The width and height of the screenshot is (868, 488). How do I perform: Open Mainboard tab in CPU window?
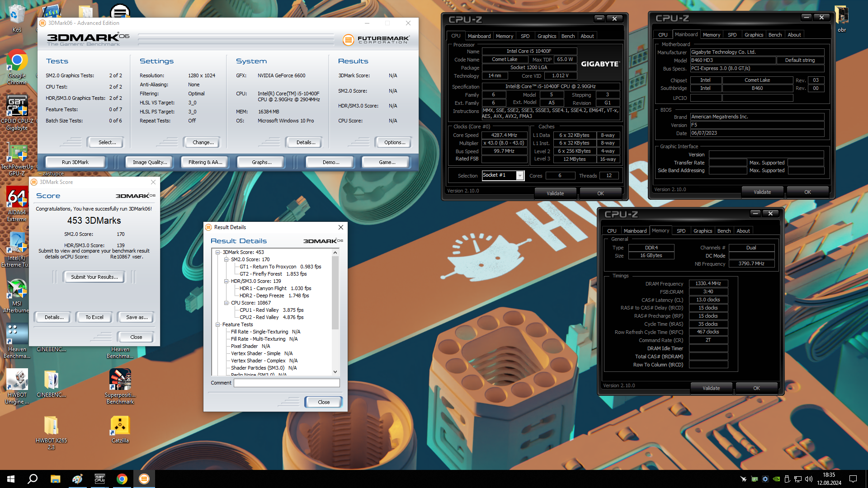point(479,36)
